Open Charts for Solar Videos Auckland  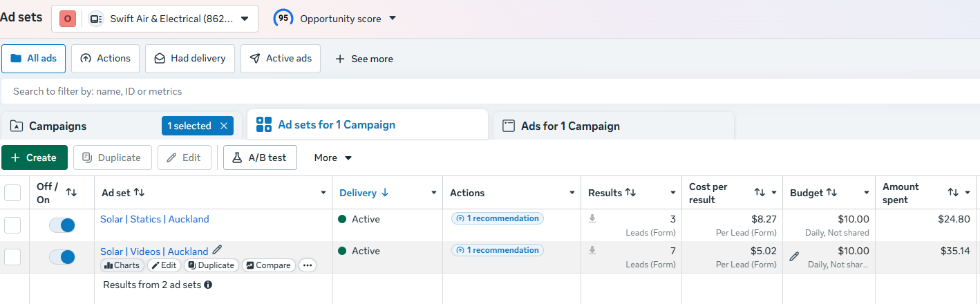click(122, 265)
